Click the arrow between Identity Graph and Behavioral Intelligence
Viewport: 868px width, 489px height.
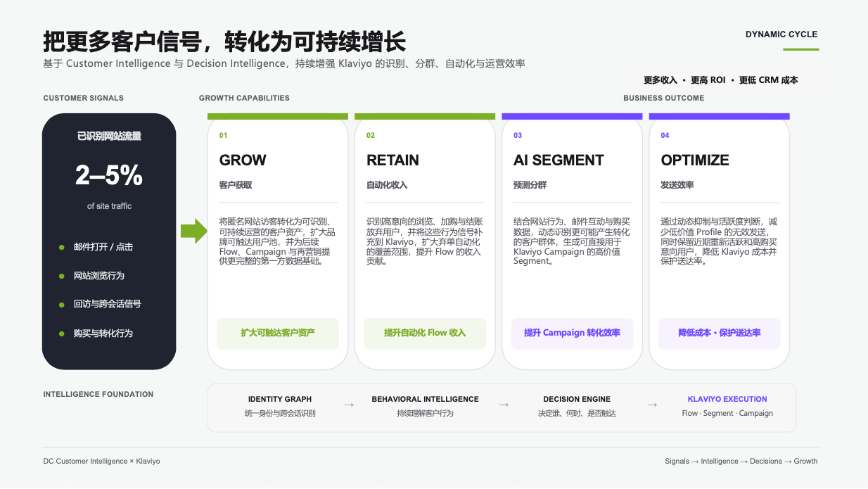349,405
